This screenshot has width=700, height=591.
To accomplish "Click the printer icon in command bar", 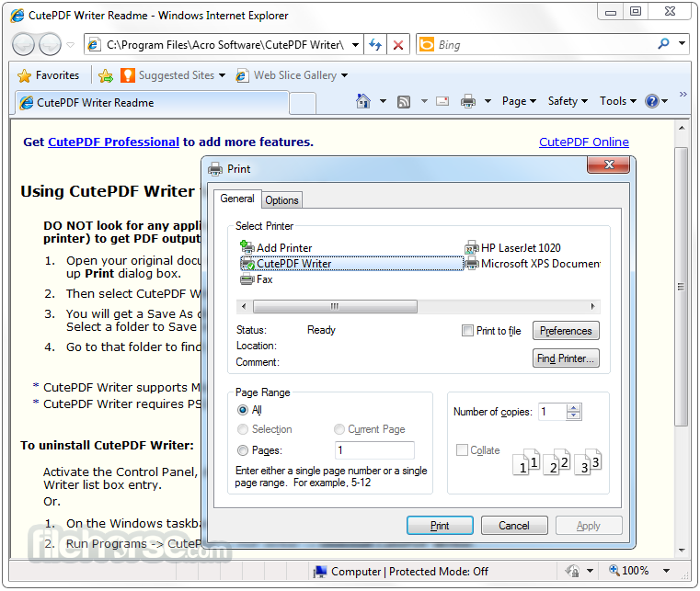I will 468,101.
